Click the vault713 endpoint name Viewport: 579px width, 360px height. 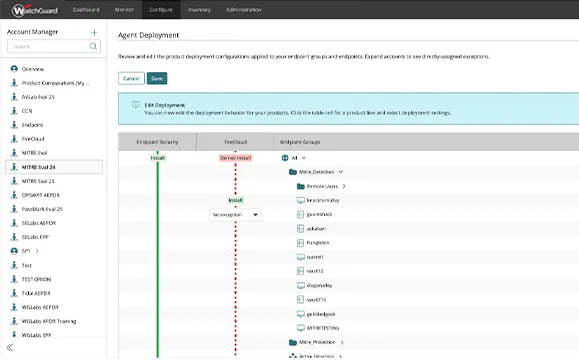point(316,300)
